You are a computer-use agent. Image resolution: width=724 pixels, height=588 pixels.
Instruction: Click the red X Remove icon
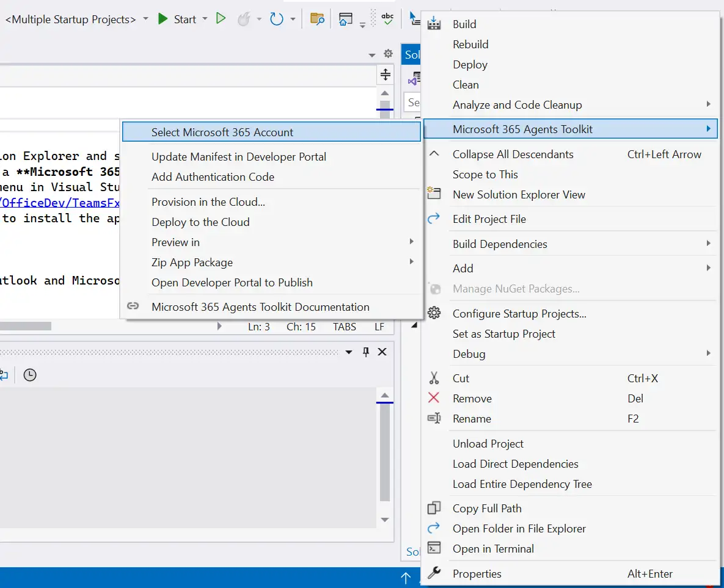tap(434, 398)
